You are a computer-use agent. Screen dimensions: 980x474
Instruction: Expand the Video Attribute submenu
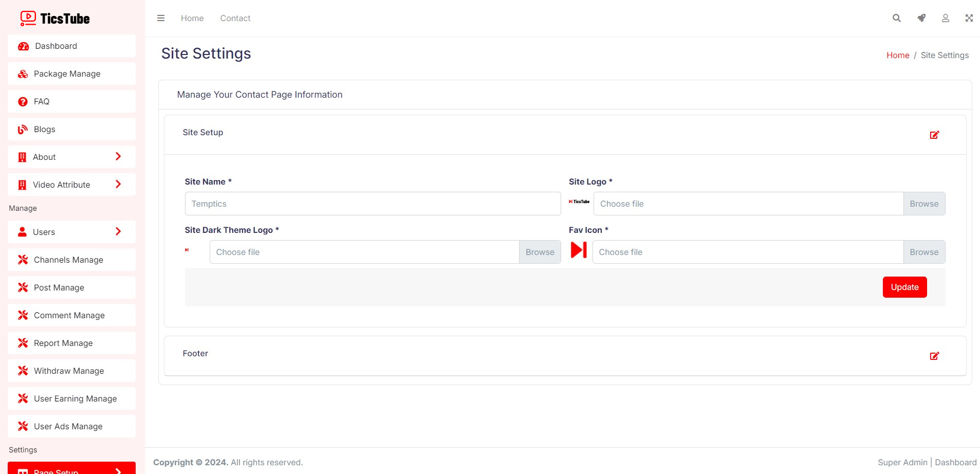click(x=71, y=185)
